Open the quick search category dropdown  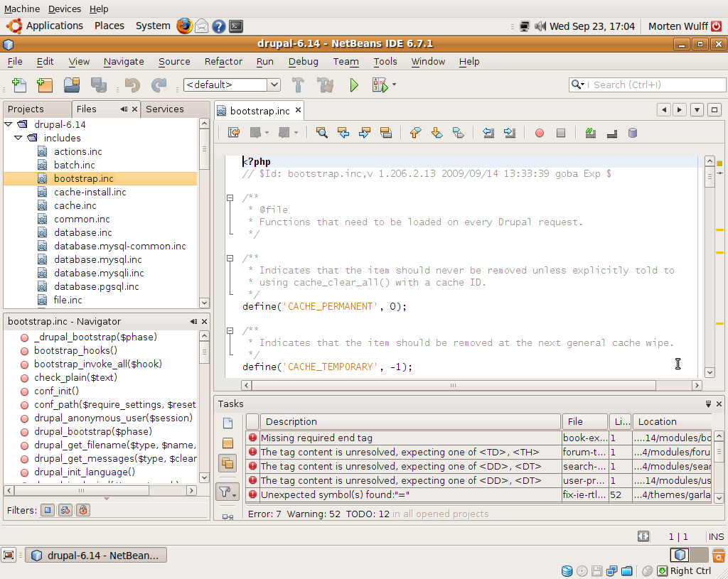578,85
